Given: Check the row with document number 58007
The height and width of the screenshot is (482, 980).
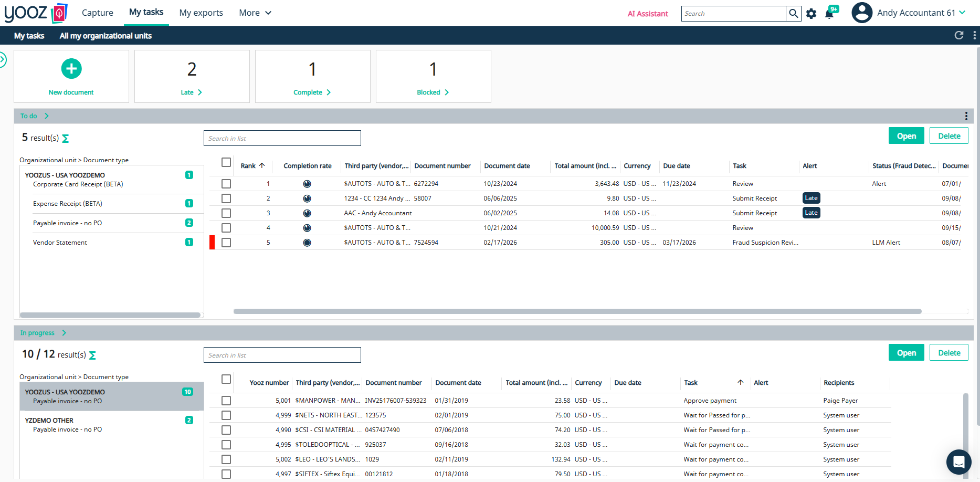Looking at the screenshot, I should pos(226,198).
